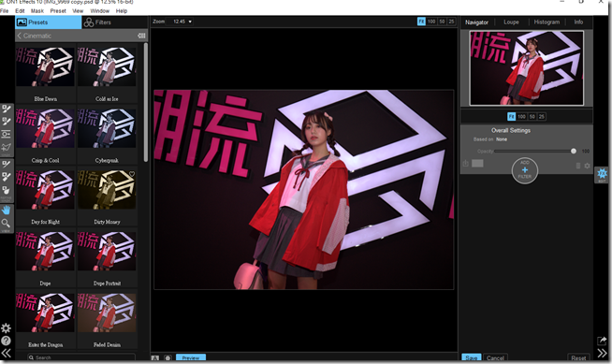Select the Hand pan tool
This screenshot has height=364, width=612.
pyautogui.click(x=6, y=211)
